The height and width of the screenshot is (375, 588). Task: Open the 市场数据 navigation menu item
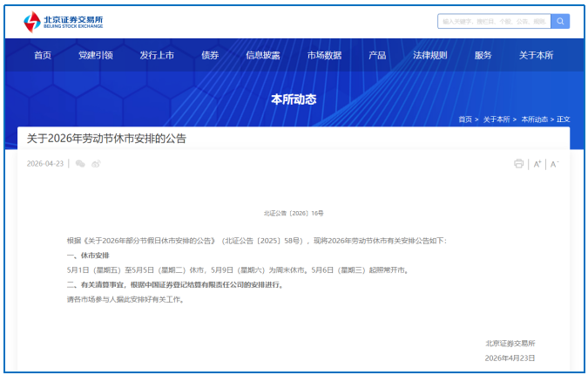click(324, 55)
